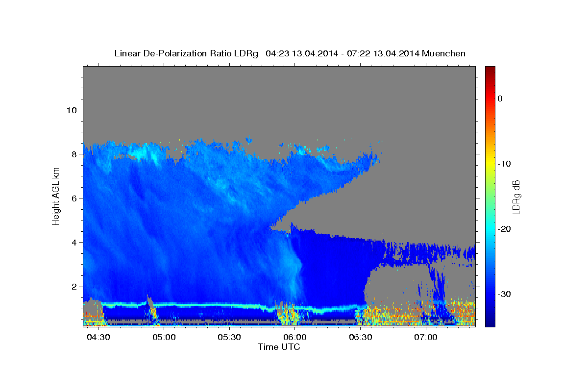Image resolution: width=588 pixels, height=392 pixels.
Task: Click the 'Height AGL km' axis label
Action: pyautogui.click(x=56, y=196)
